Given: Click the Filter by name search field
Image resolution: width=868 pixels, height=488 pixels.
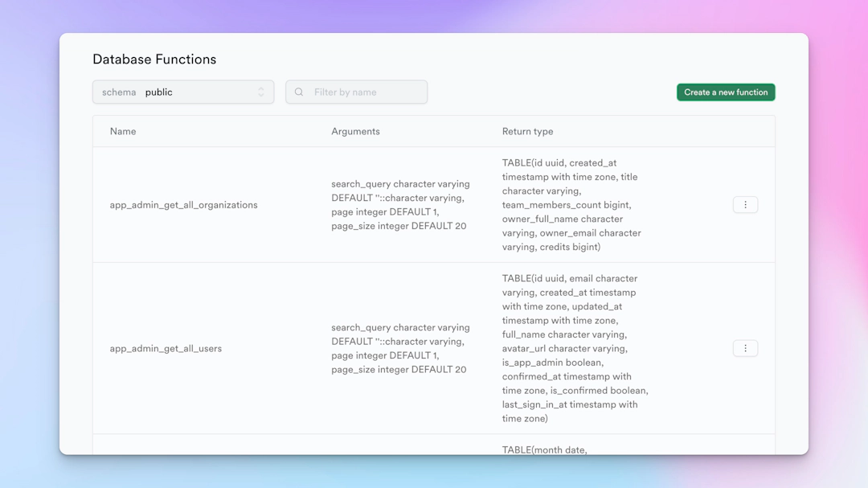Looking at the screenshot, I should click(x=357, y=92).
